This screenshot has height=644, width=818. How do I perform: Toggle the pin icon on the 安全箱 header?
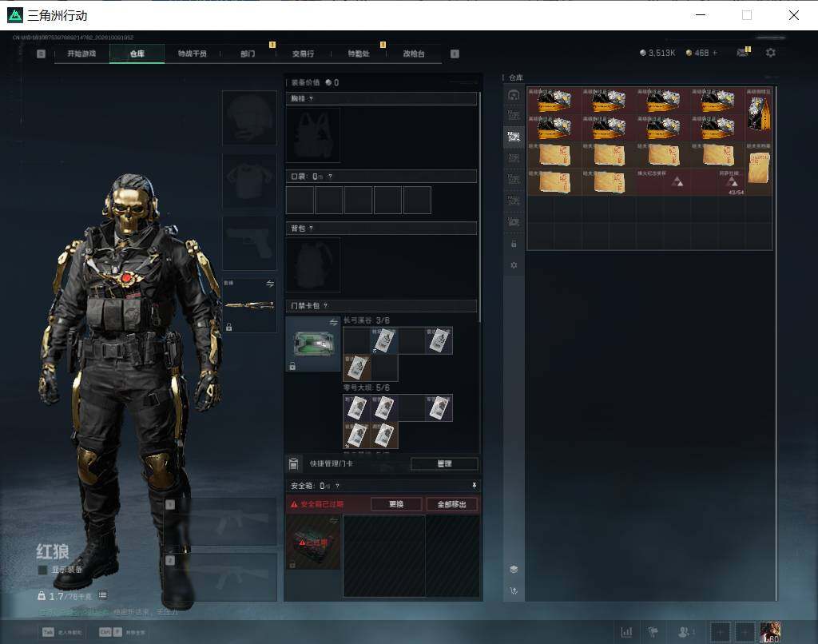(x=475, y=486)
